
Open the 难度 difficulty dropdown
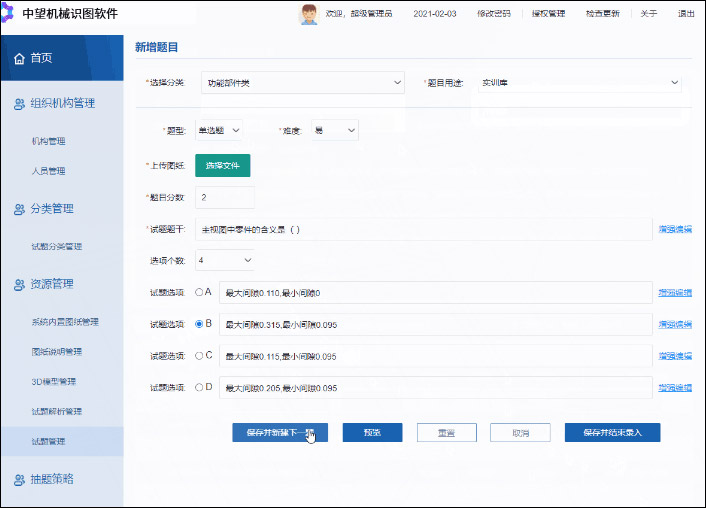coord(334,130)
